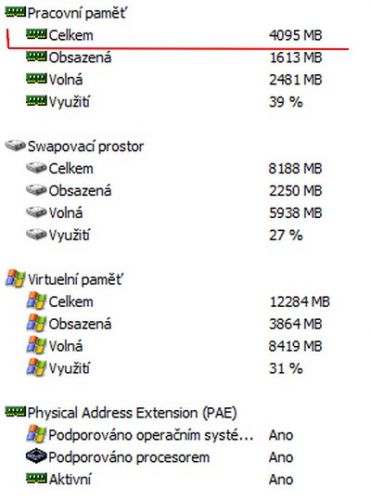Viewport: 371px width, 500px height.
Task: Select the Physical Address Extension (PAE) heading
Action: coord(132,413)
